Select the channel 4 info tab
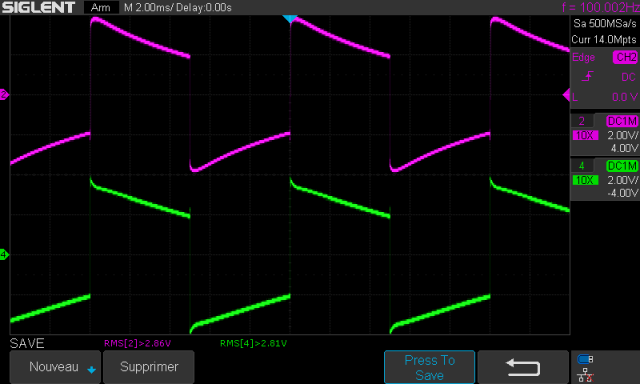Viewport: 640px width, 384px height. (582, 166)
